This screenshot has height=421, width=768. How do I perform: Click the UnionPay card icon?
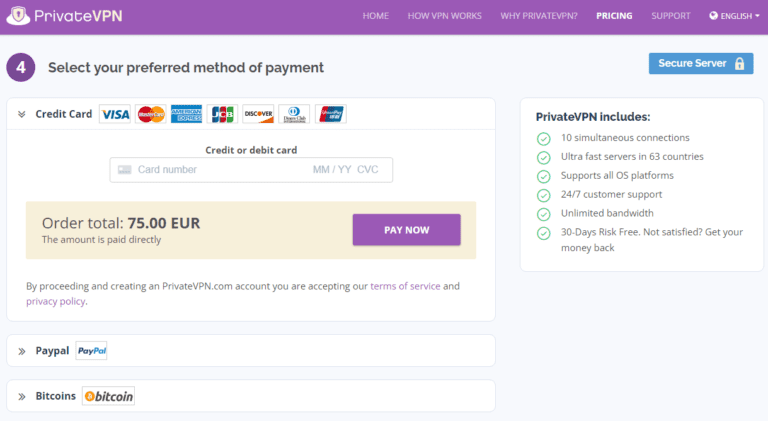[331, 114]
